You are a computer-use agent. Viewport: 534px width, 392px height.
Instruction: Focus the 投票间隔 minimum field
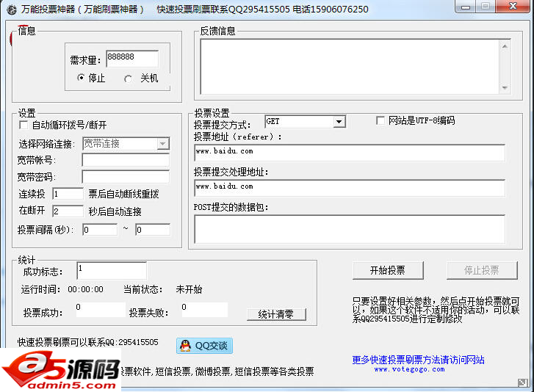100,230
